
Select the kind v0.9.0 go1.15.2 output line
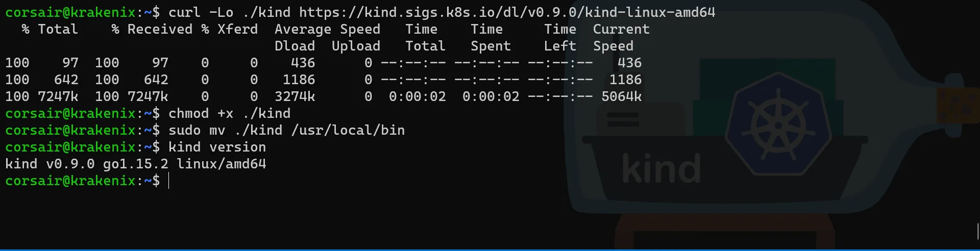[x=136, y=164]
